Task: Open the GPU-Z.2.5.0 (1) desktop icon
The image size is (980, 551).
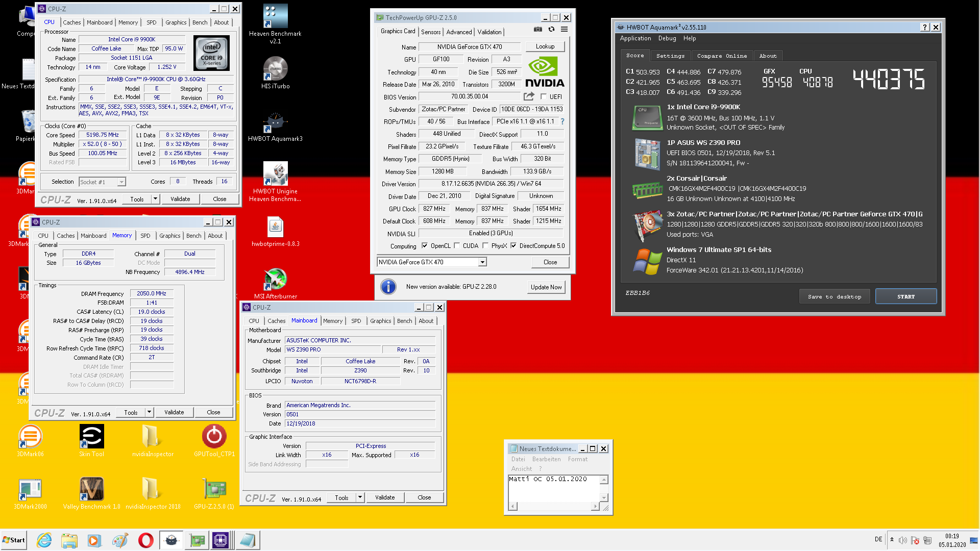Action: 214,493
